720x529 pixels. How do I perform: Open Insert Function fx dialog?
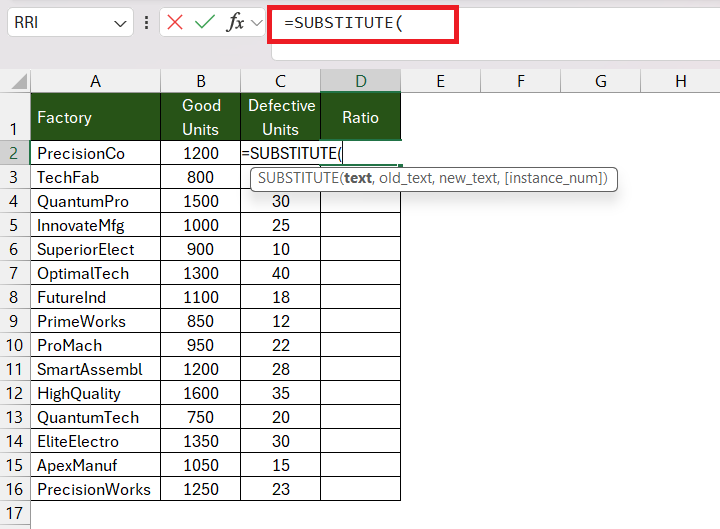tap(235, 22)
